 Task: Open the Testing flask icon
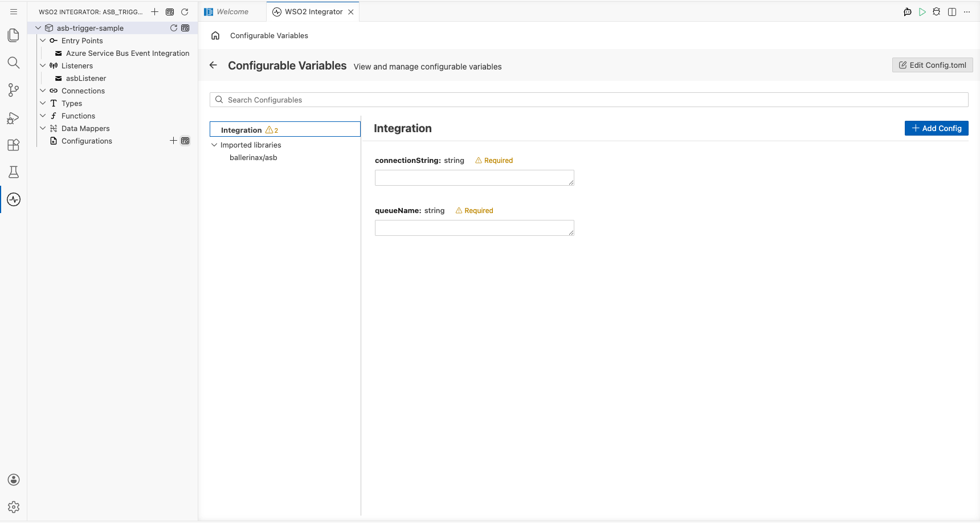(14, 172)
